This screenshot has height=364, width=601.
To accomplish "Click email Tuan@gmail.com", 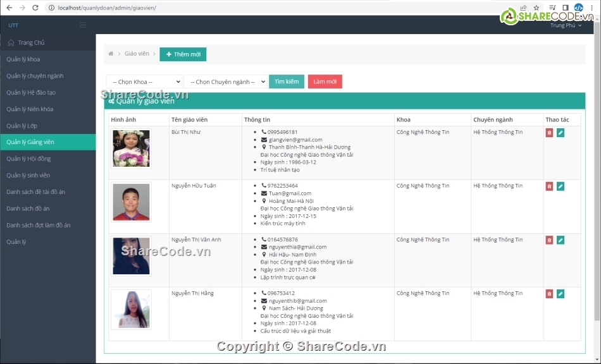I will click(x=290, y=193).
